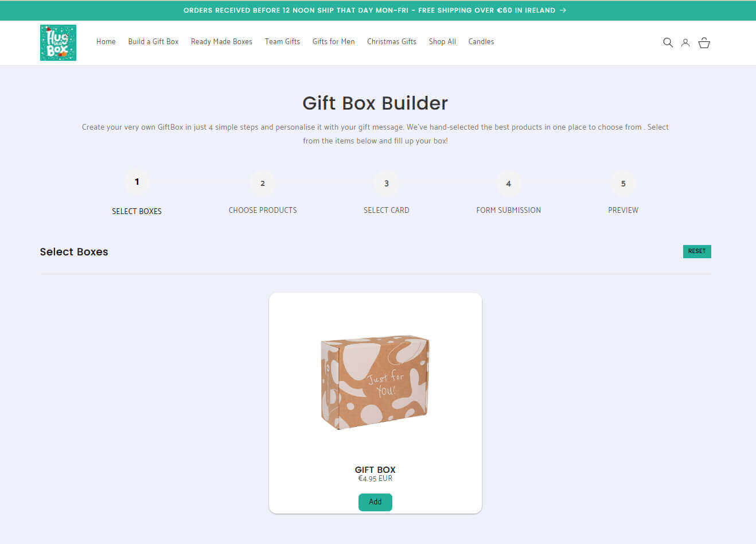Select Team Gifts in navigation
Viewport: 756px width, 544px height.
pyautogui.click(x=282, y=41)
